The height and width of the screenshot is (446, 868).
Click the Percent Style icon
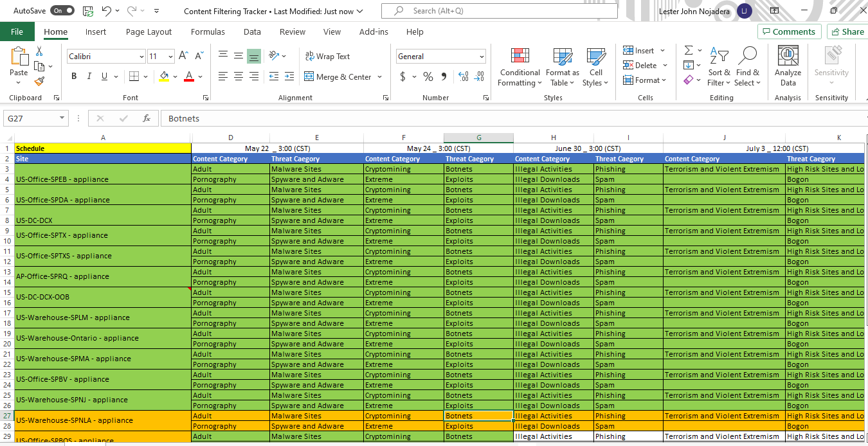click(x=428, y=77)
